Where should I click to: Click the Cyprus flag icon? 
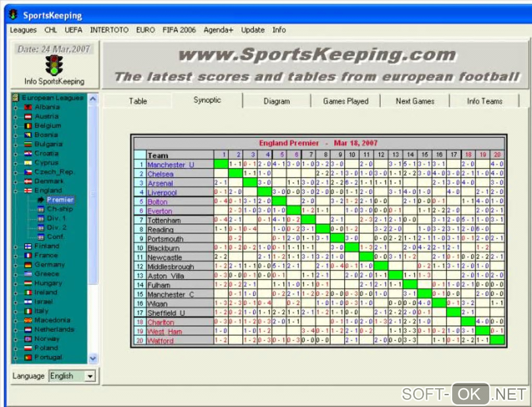coord(28,163)
